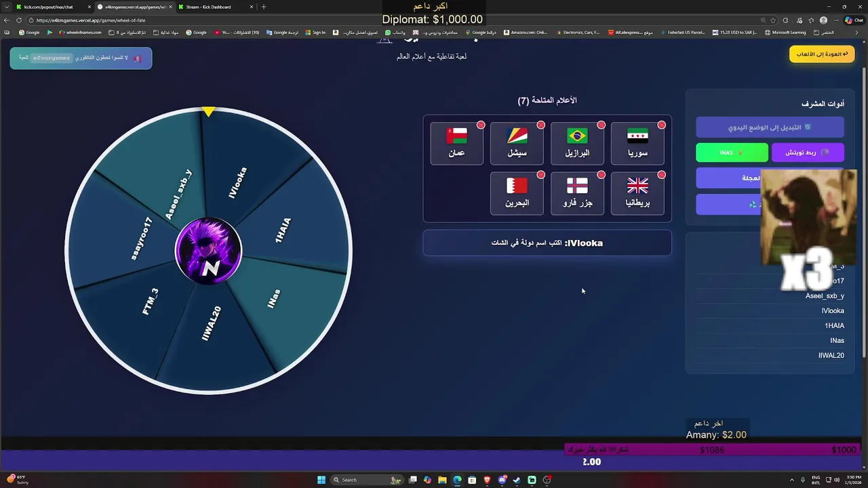Click the green INAS channel button
This screenshot has height=488, width=868.
[x=732, y=152]
